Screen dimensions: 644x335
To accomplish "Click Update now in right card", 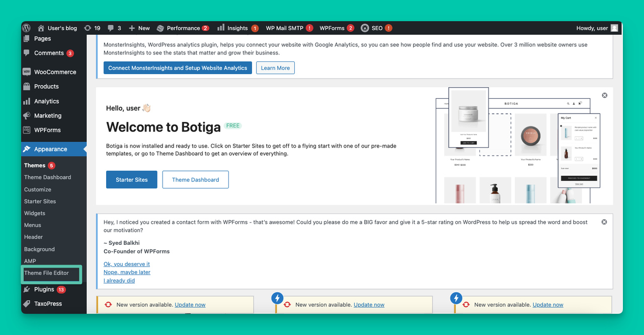I will pos(548,305).
